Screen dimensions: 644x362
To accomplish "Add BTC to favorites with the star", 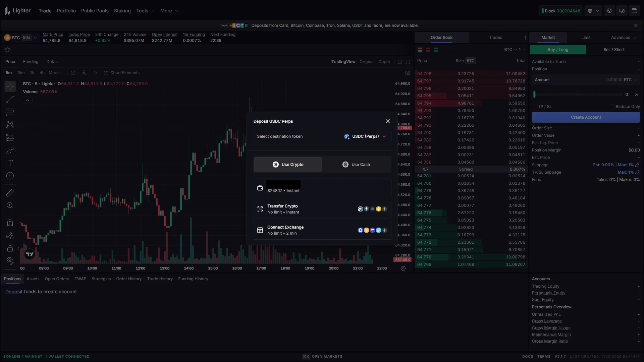I will (7, 50).
